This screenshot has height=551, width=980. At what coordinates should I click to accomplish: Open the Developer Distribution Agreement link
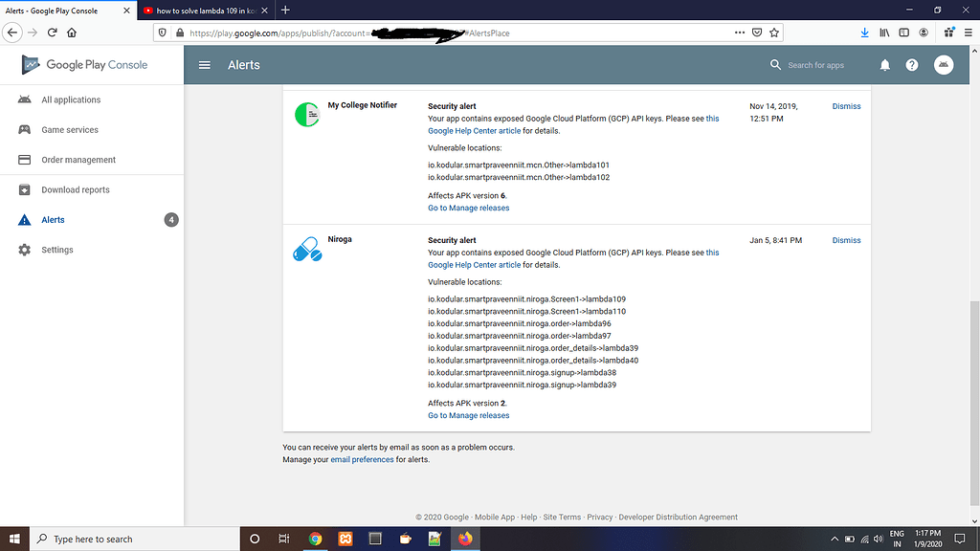click(x=679, y=518)
